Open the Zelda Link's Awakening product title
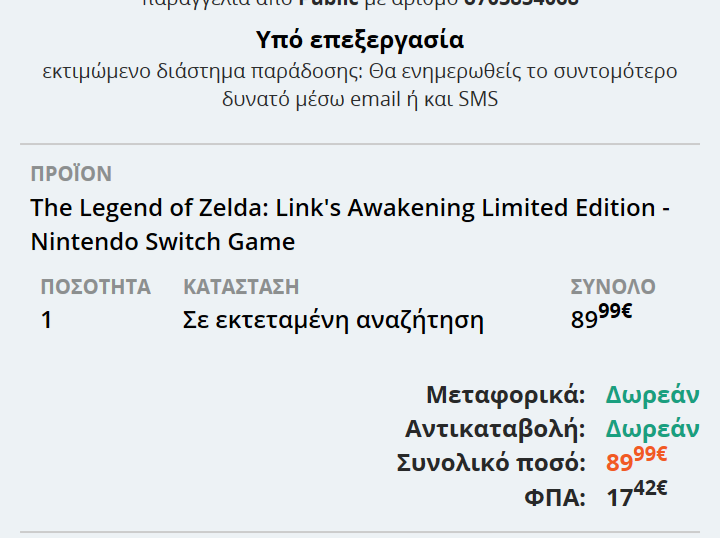This screenshot has height=538, width=720. pos(350,224)
